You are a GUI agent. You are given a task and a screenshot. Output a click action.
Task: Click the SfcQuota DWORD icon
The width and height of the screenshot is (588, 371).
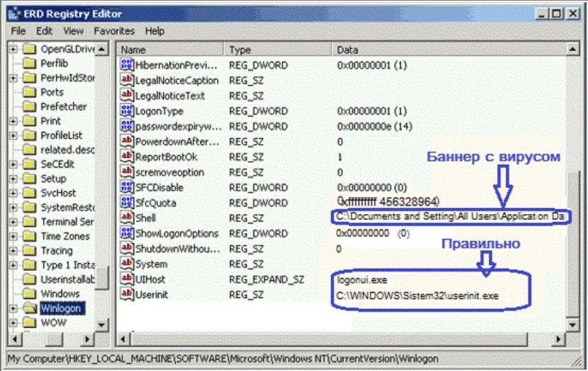click(x=127, y=203)
